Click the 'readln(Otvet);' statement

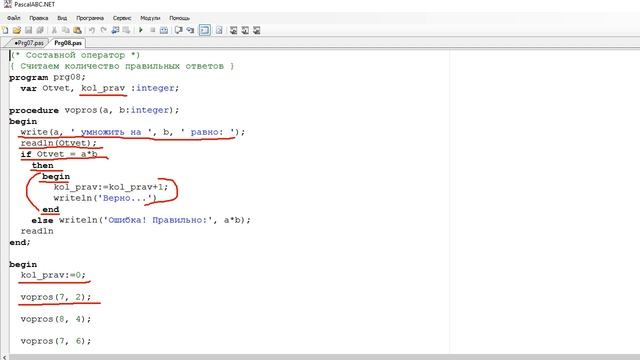coord(59,143)
